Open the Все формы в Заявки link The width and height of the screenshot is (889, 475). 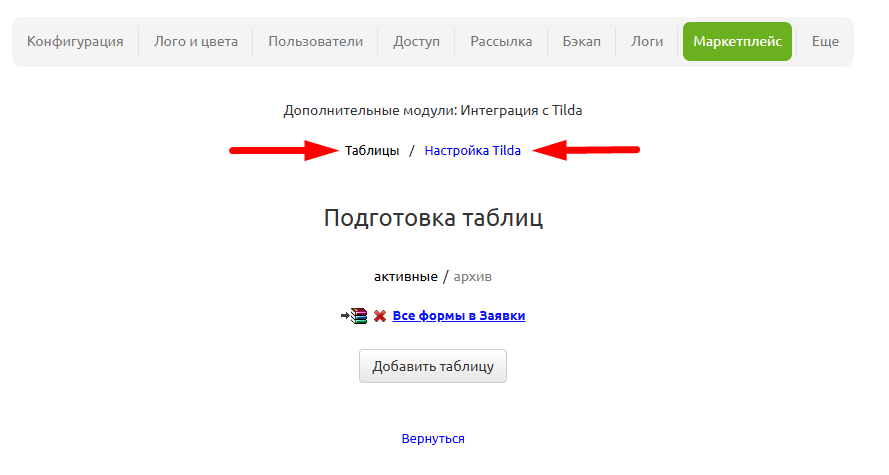pyautogui.click(x=458, y=316)
